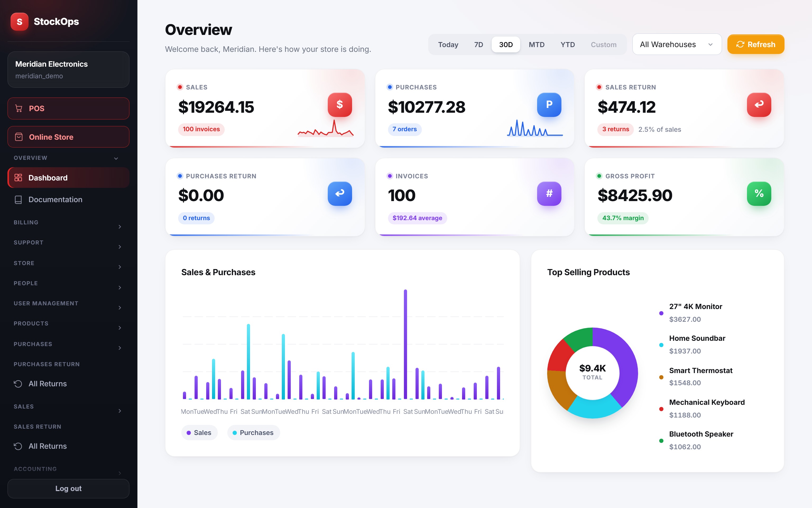The image size is (812, 508).
Task: Select the Custom date range tab
Action: [604, 45]
